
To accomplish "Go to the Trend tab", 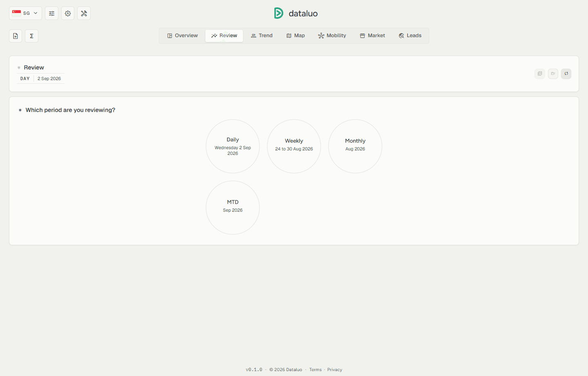I will pos(262,36).
